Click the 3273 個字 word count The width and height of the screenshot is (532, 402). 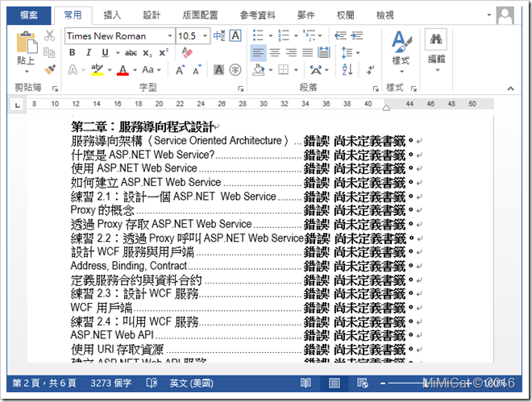click(110, 383)
